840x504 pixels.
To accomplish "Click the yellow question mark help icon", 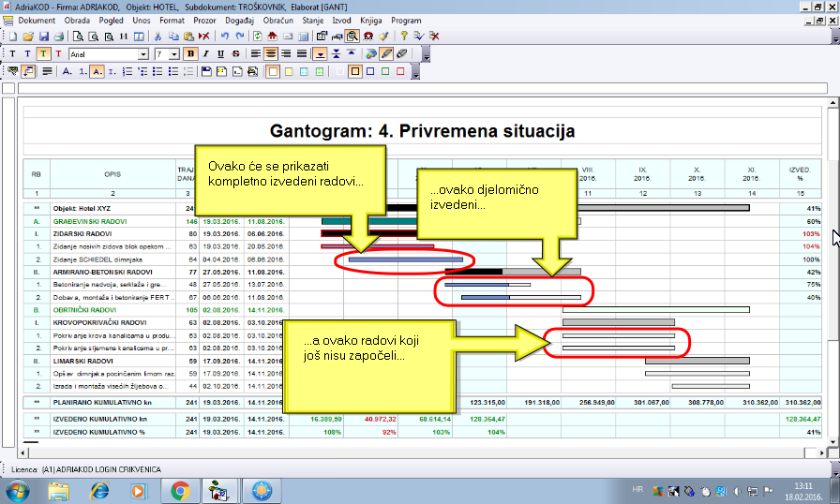I will coord(403,37).
